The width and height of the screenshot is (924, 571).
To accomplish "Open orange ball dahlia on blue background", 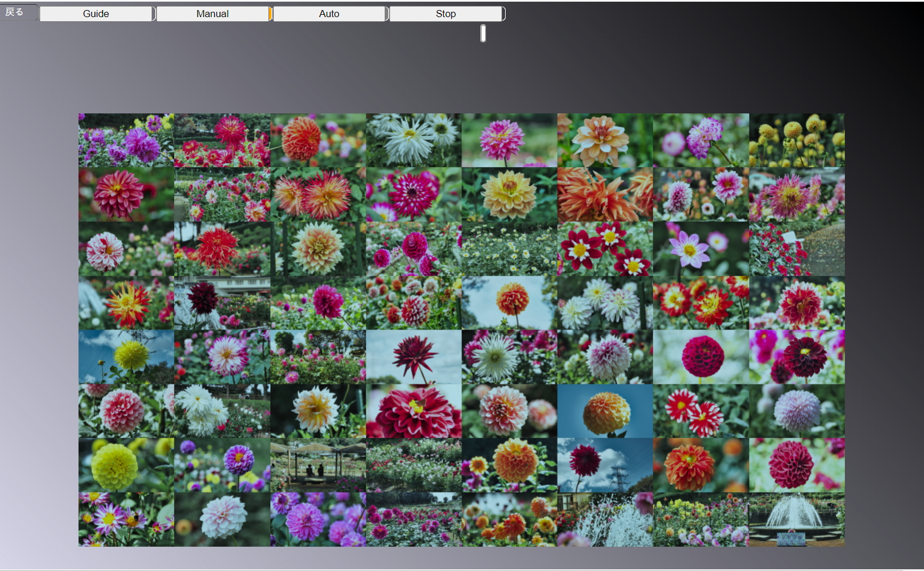I will point(605,411).
